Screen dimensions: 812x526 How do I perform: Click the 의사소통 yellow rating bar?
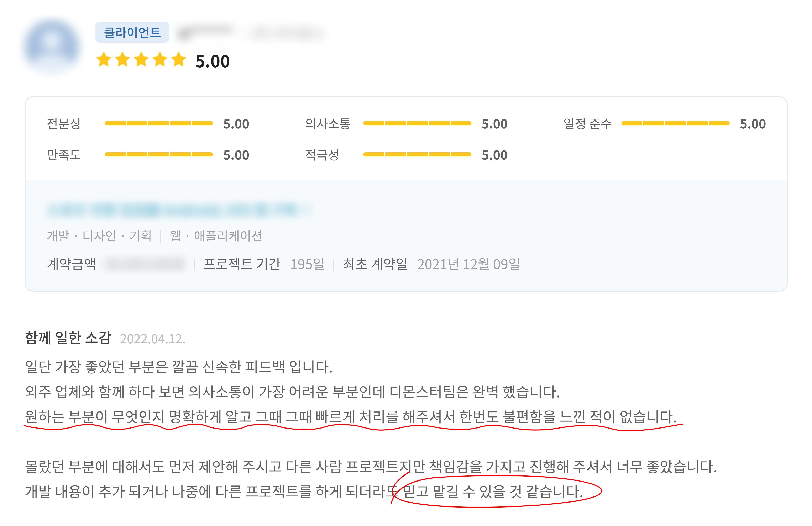pyautogui.click(x=417, y=123)
